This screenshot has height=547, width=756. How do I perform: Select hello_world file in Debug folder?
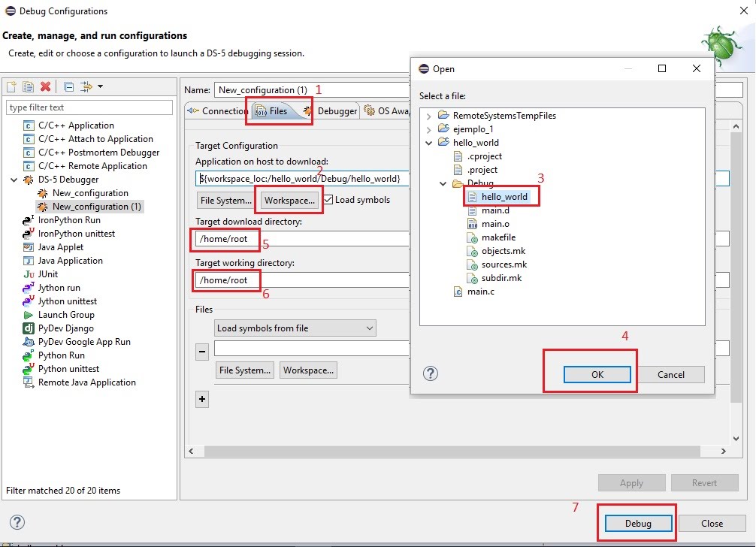[504, 197]
